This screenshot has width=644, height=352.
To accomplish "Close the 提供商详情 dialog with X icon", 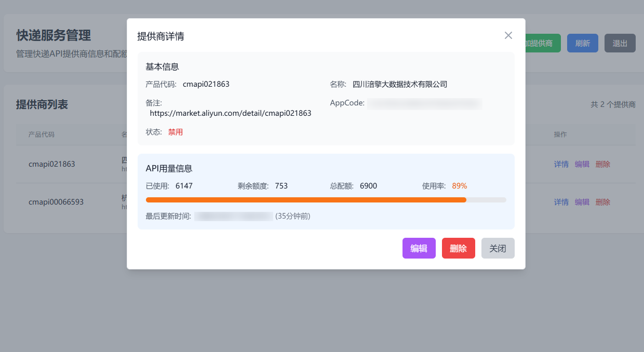I will [x=508, y=35].
